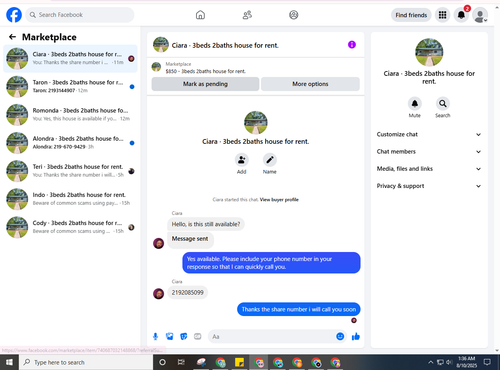Open Teri conversation in the list
Viewport: 500px width, 370px height.
(70, 171)
